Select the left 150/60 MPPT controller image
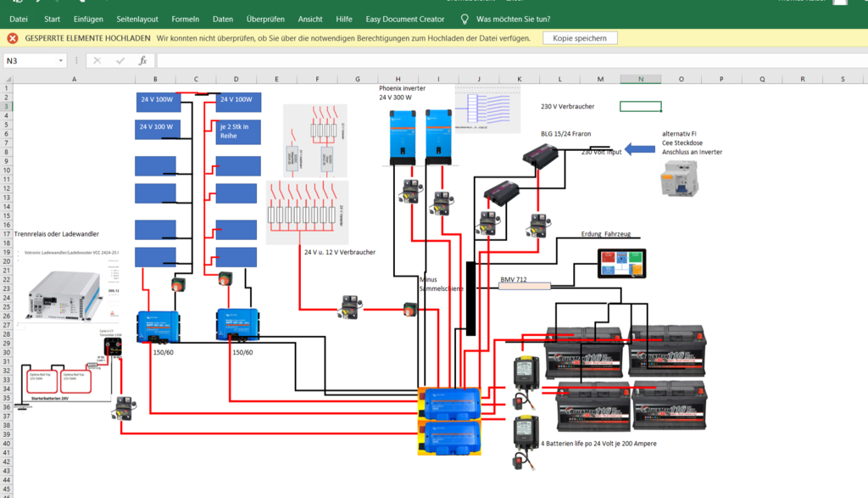Screen dimensions: 868x498 click(158, 327)
